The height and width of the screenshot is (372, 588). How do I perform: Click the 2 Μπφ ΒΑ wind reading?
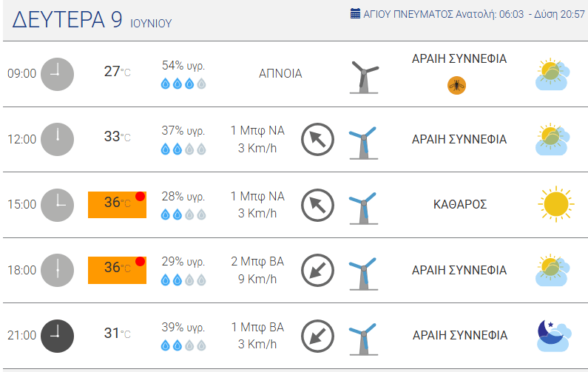[x=257, y=261]
